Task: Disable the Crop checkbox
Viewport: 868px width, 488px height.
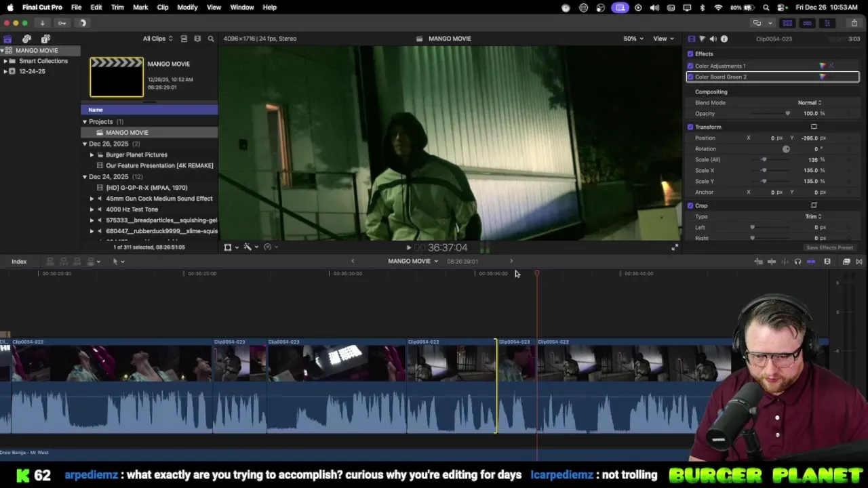Action: [x=690, y=205]
